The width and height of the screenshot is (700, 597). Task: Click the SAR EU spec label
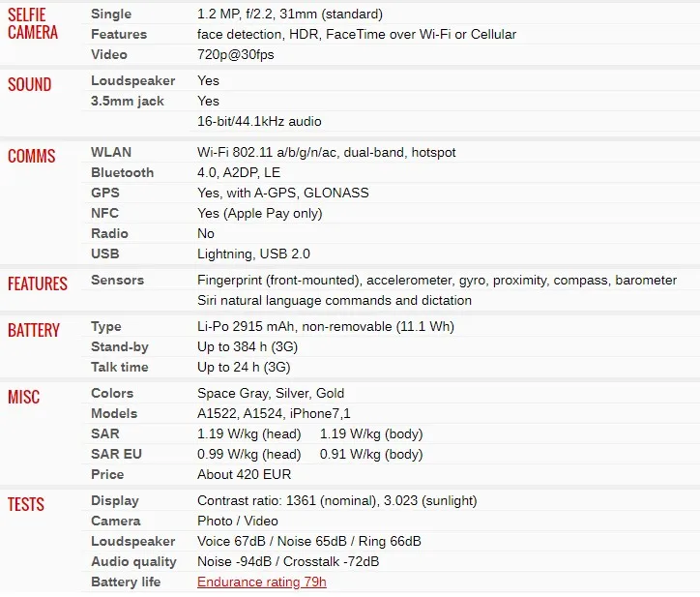click(114, 454)
